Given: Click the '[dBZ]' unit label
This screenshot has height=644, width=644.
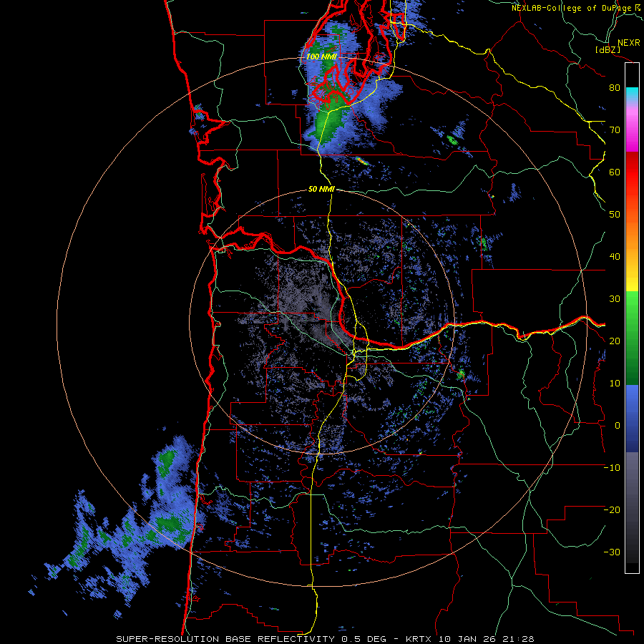Looking at the screenshot, I should pyautogui.click(x=608, y=49).
